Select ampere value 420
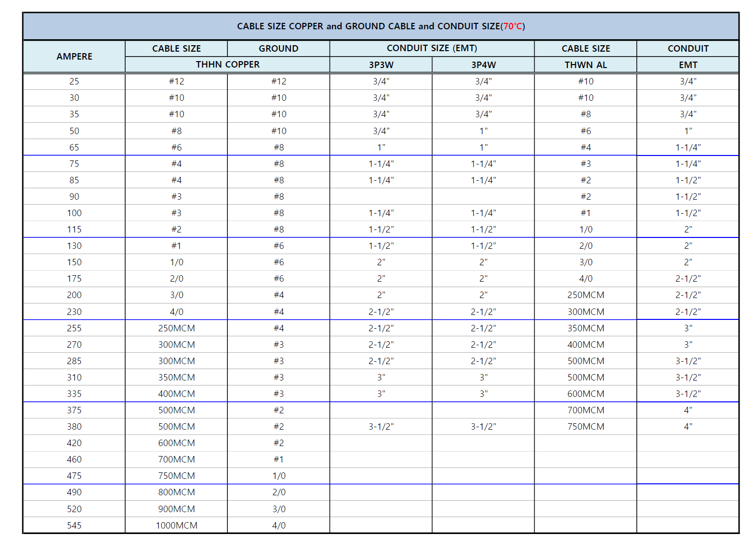Screen dimensions: 756x535 point(74,443)
